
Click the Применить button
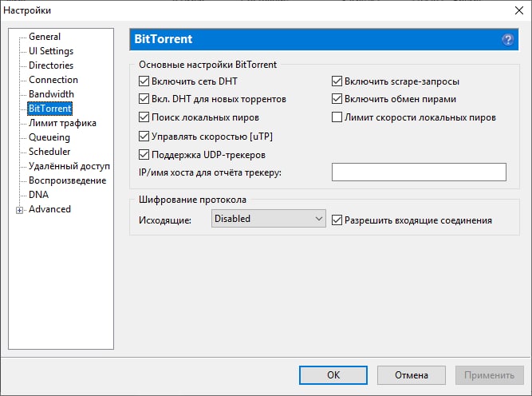click(489, 375)
